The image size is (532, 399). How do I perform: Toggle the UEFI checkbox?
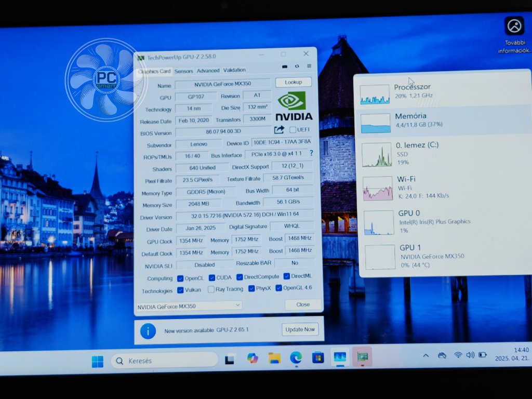292,129
